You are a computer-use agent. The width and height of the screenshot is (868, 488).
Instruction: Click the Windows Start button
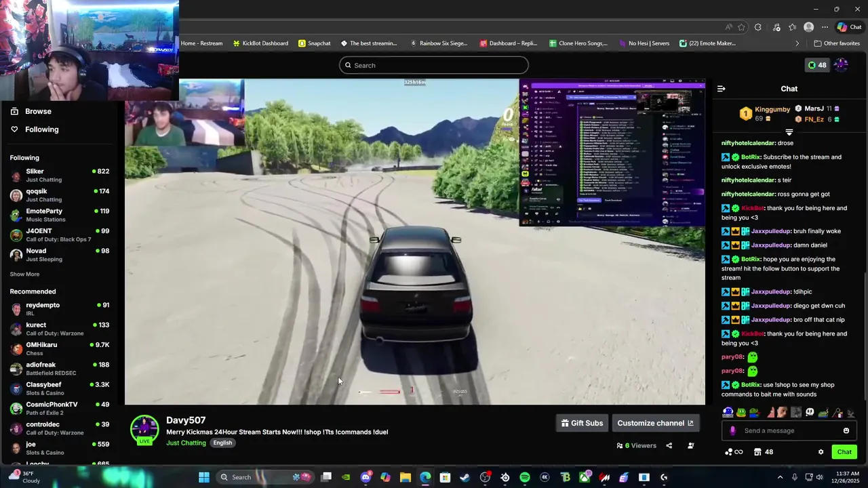coord(203,477)
